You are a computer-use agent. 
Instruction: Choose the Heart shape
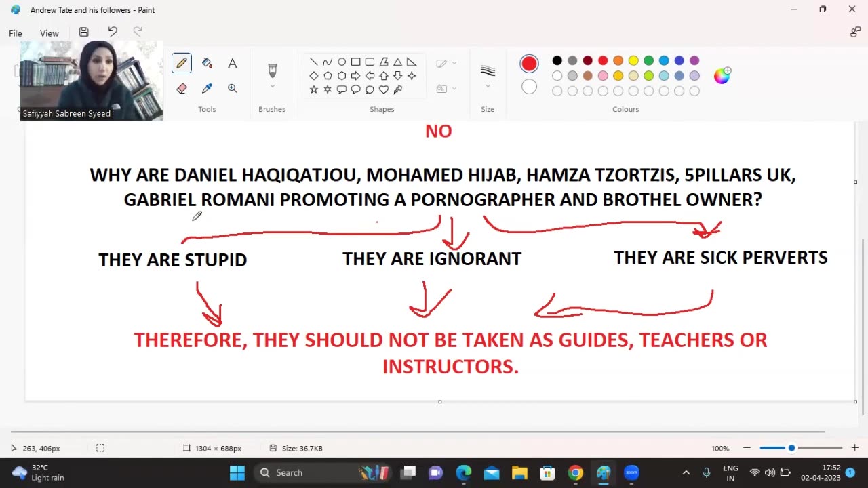point(384,89)
